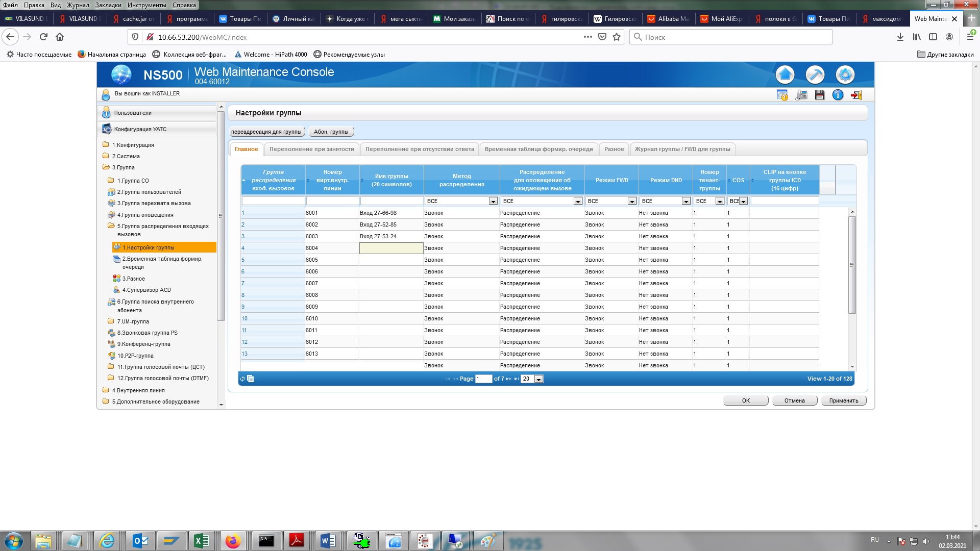Open Режим FWD filter dropdown
The image size is (980, 551).
tap(632, 201)
